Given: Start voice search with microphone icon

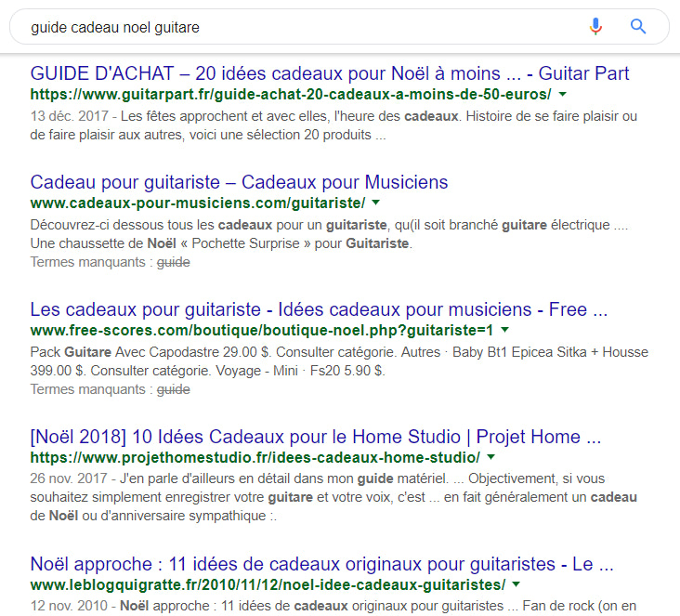Looking at the screenshot, I should pyautogui.click(x=595, y=27).
